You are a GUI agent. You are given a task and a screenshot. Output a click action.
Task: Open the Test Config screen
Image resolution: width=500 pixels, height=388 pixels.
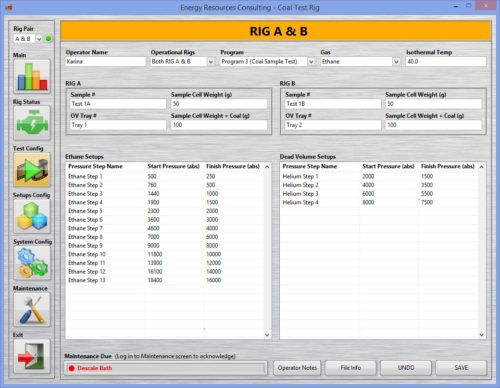coord(32,170)
